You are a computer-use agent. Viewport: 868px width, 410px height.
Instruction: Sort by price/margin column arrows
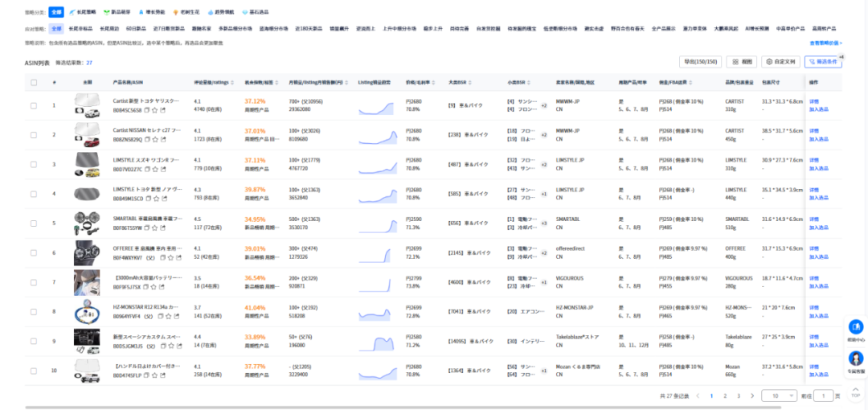pyautogui.click(x=435, y=83)
